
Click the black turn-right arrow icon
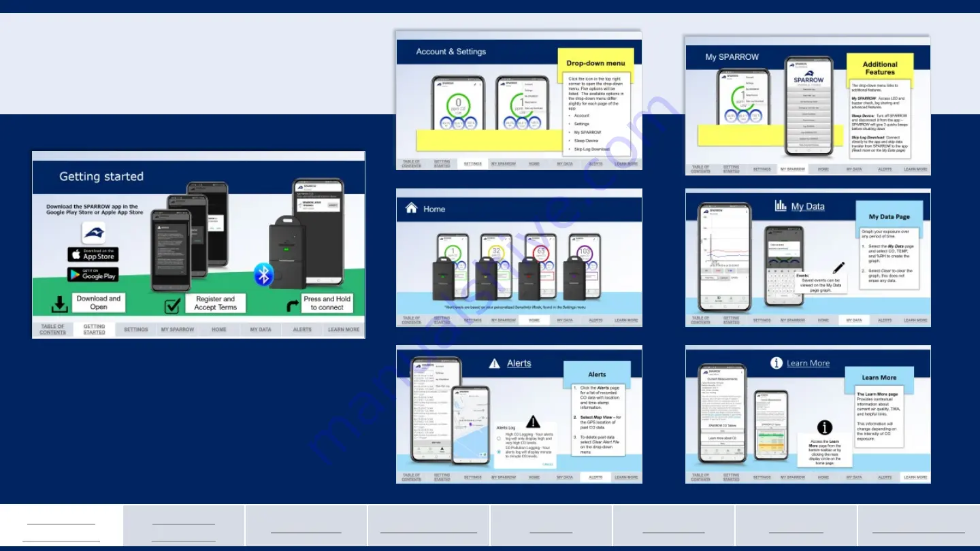[x=292, y=306]
